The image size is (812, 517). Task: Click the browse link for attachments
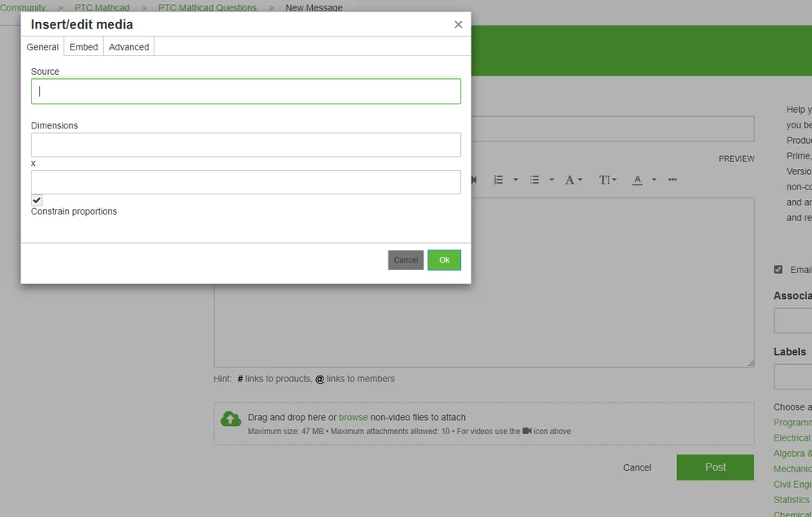[x=354, y=417]
